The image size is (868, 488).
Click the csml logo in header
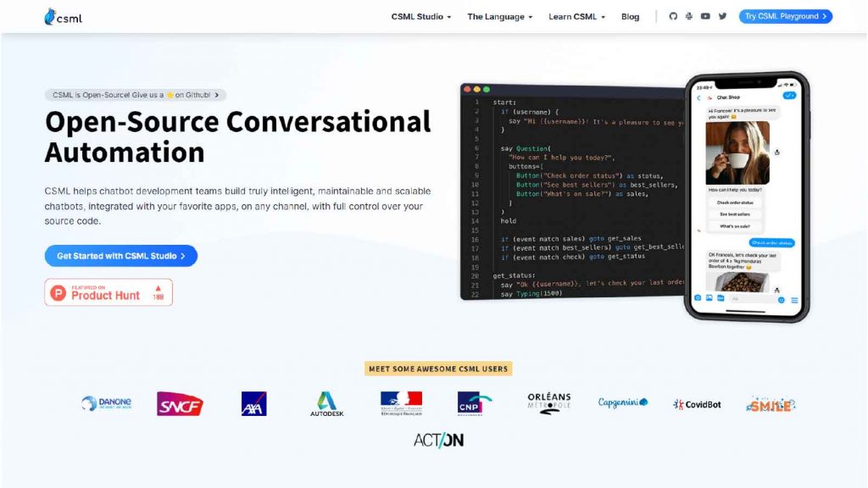click(x=63, y=17)
